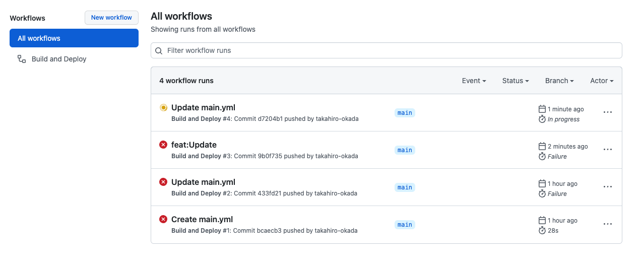Expand the Branch filter dropdown
The width and height of the screenshot is (644, 268).
click(x=560, y=81)
